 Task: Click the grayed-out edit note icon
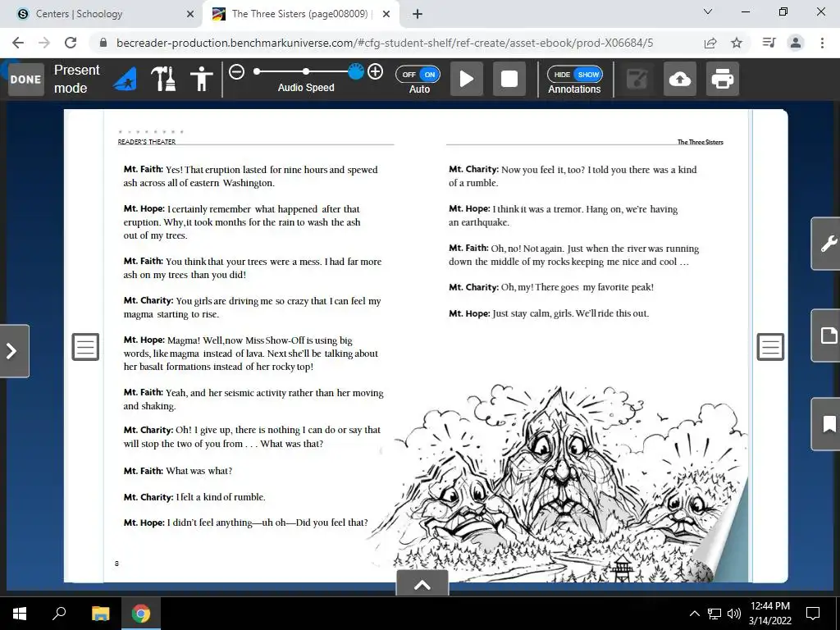point(637,80)
